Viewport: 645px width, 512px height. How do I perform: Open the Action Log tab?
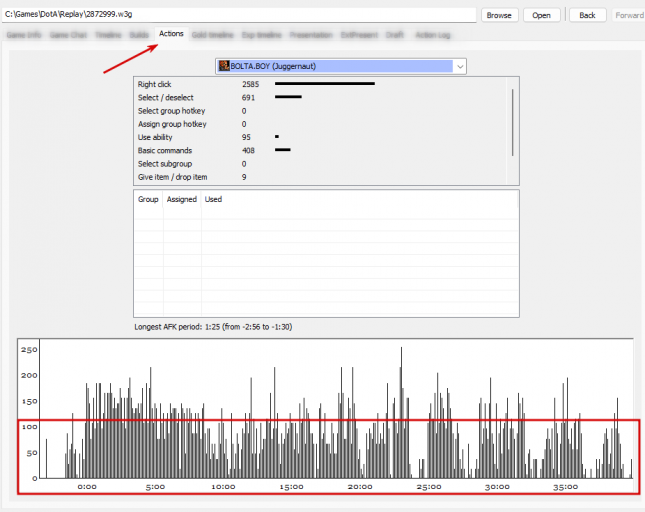click(433, 35)
